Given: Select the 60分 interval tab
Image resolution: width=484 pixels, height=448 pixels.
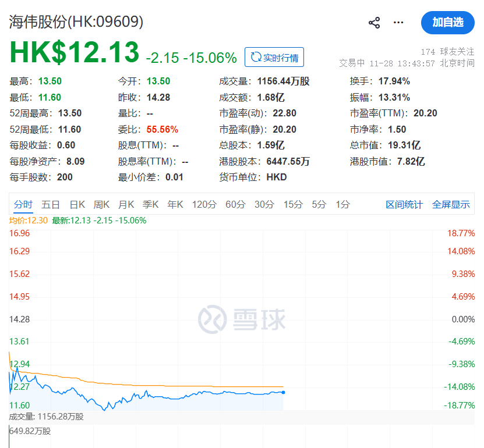Looking at the screenshot, I should point(235,204).
